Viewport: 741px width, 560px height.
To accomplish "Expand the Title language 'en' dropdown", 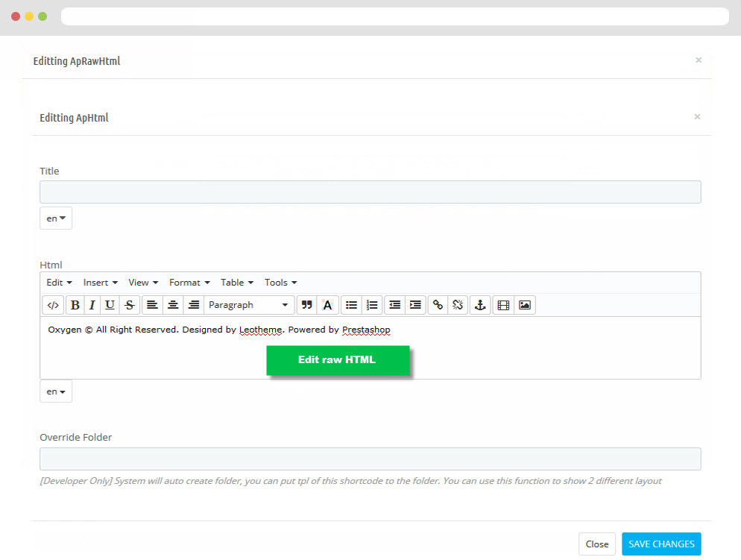I will pyautogui.click(x=56, y=218).
